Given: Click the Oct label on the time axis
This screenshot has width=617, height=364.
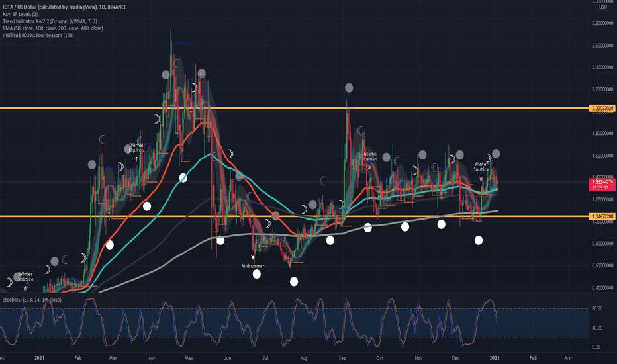Looking at the screenshot, I should pyautogui.click(x=379, y=358).
